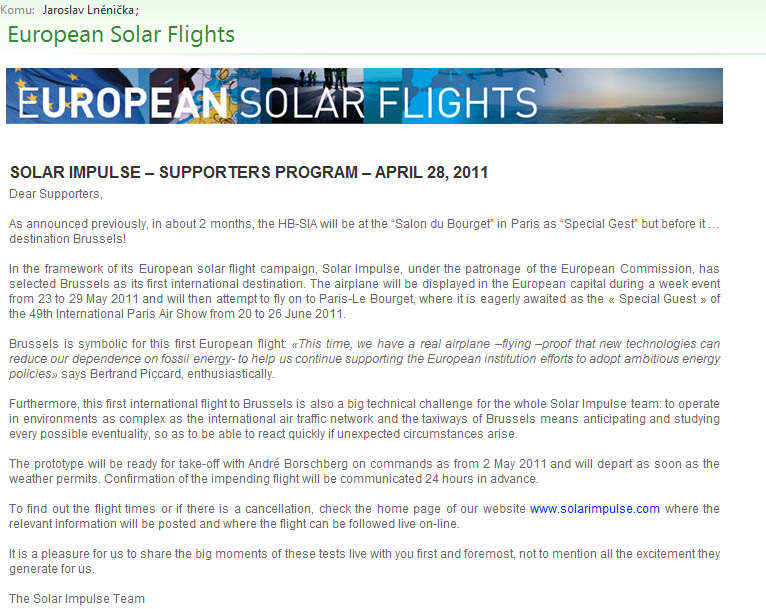Click the paragraph mentioning Salon du Bourget

coord(364,231)
